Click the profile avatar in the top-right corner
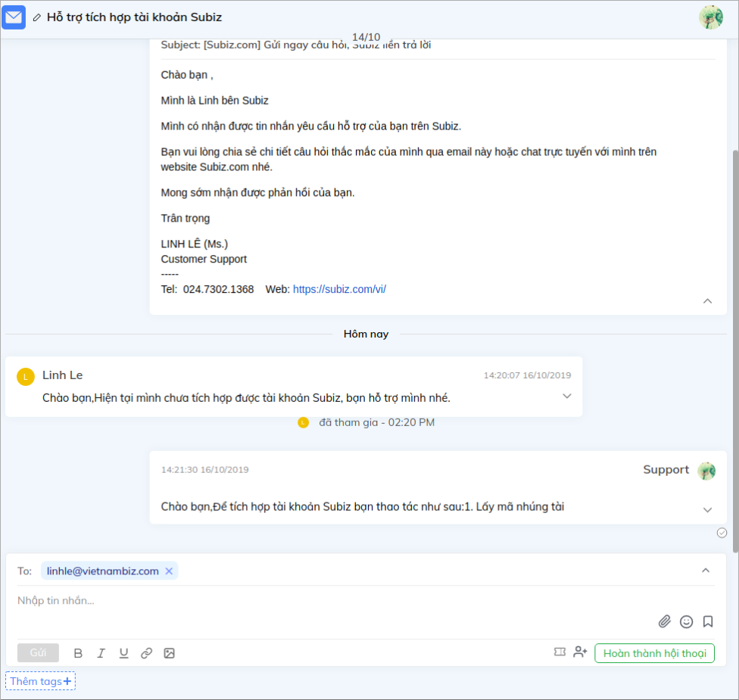 [710, 17]
